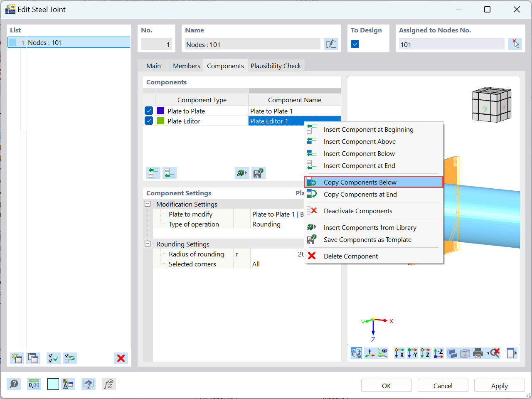Choose Save Components as Template menu entry
Screen dimensions: 532x399
tap(374, 240)
